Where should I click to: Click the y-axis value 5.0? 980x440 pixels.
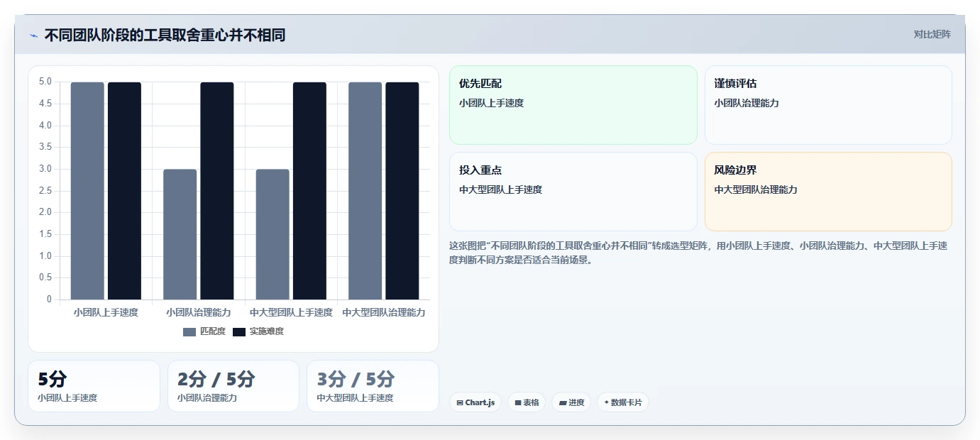point(45,82)
